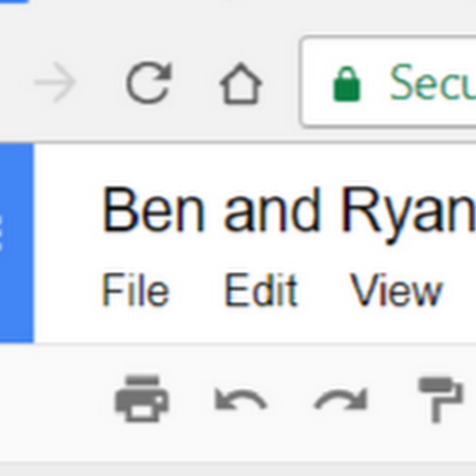Redo the last undone action
476x476 pixels.
point(340,400)
